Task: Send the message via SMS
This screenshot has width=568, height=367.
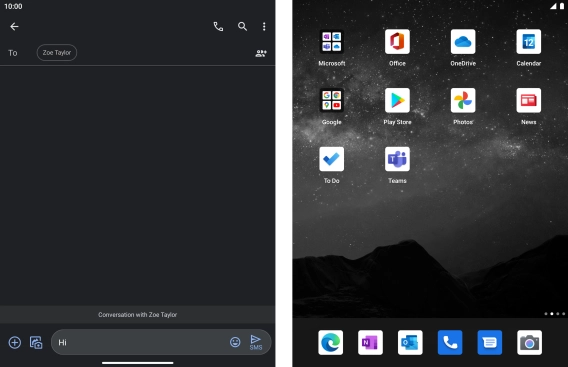Action: [x=256, y=342]
